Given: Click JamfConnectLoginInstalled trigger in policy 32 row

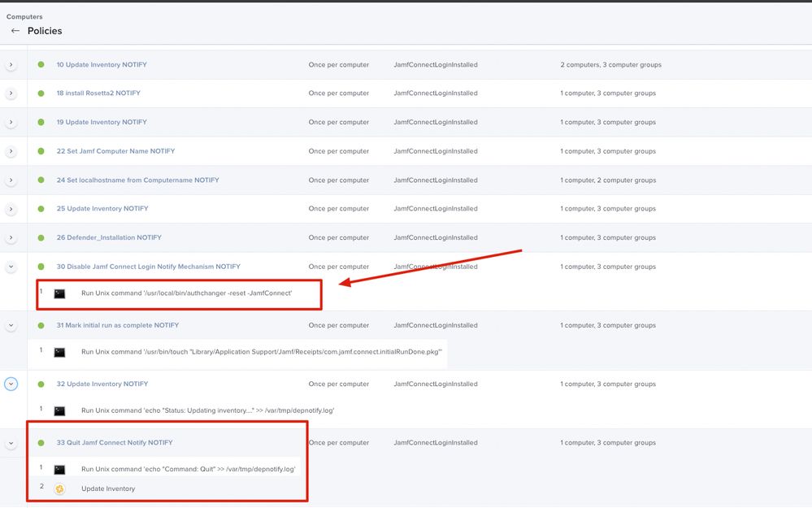Looking at the screenshot, I should click(x=436, y=384).
